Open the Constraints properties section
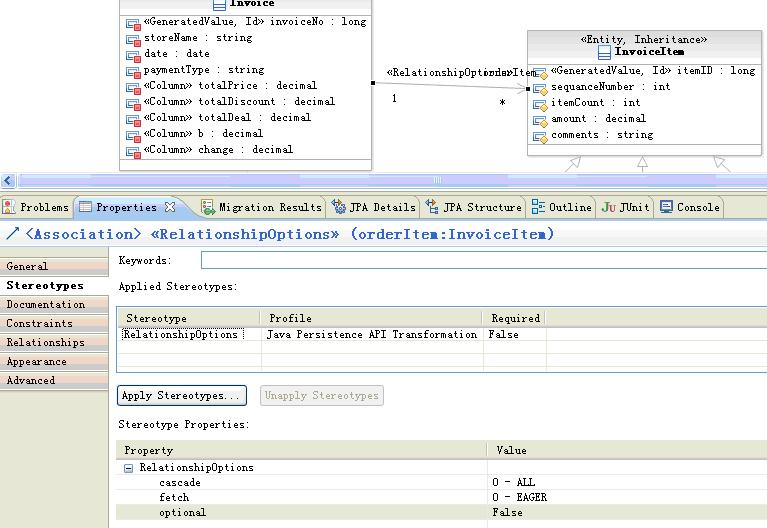The height and width of the screenshot is (528, 767). [x=54, y=323]
